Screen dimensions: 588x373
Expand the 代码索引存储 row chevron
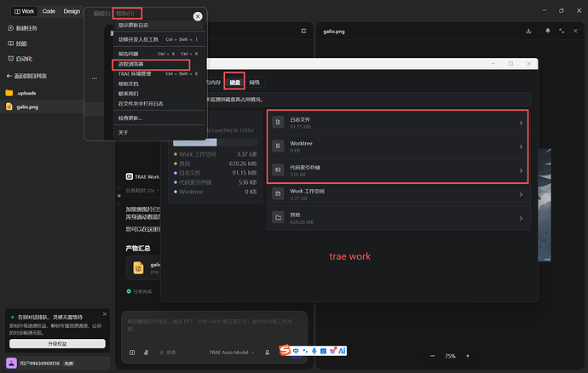point(521,170)
